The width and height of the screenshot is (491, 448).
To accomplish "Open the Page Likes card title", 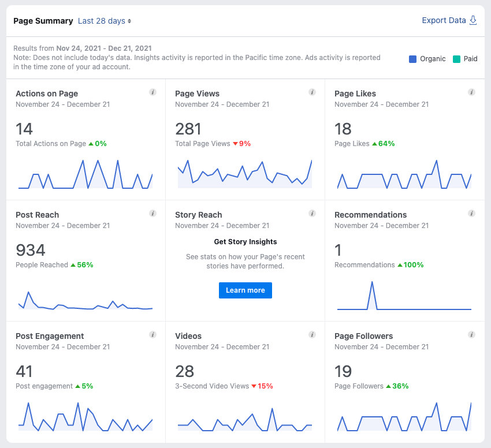I will (355, 94).
